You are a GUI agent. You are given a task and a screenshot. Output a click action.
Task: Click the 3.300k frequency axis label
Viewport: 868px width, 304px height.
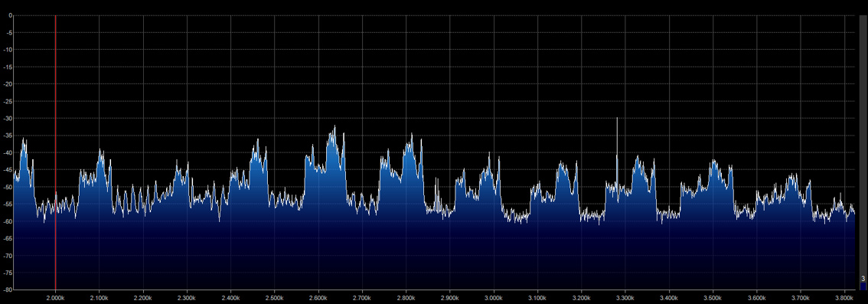tap(625, 298)
